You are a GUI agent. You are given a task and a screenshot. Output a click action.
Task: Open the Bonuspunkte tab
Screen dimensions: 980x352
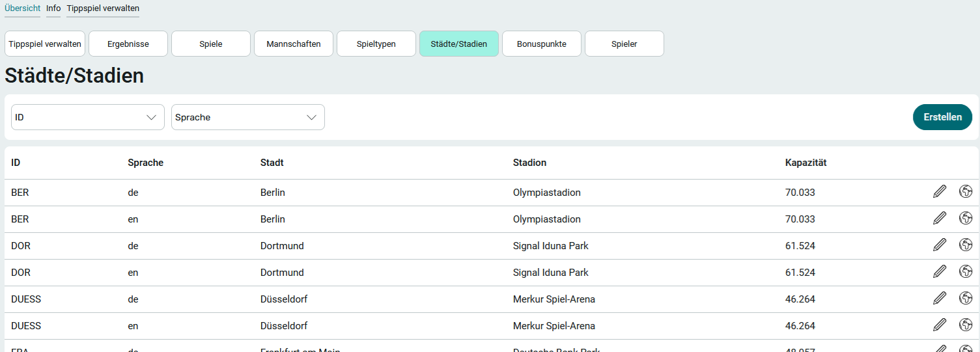542,44
